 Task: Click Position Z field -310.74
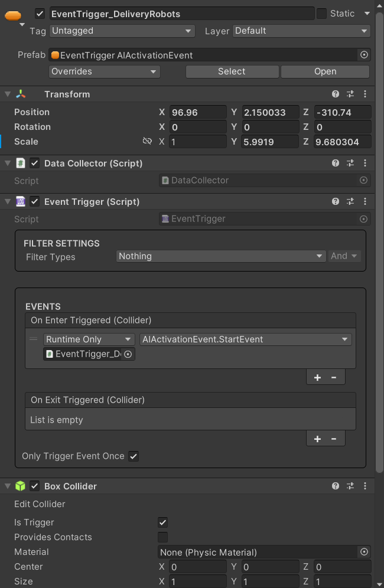[x=342, y=112]
